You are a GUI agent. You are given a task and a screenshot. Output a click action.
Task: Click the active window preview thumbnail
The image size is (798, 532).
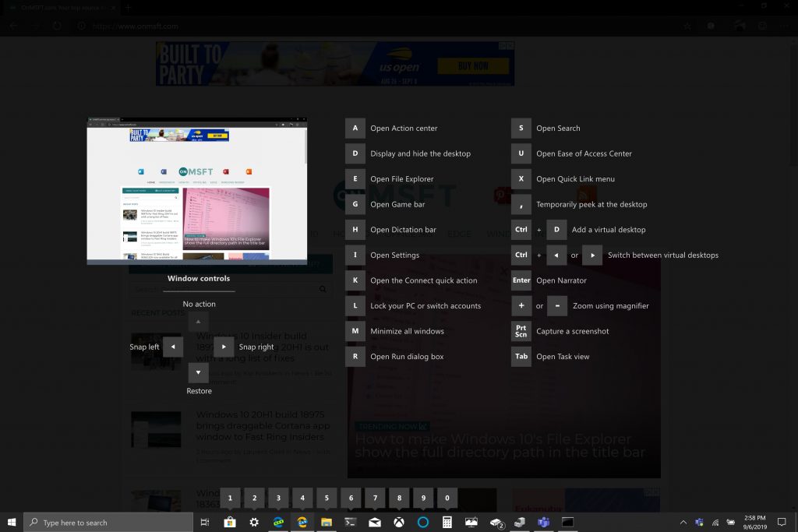click(197, 191)
